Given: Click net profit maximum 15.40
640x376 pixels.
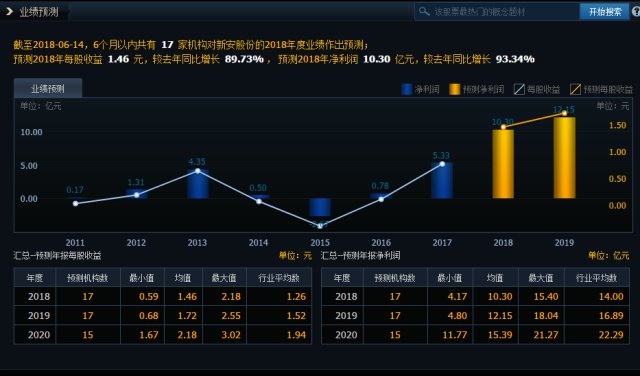Looking at the screenshot, I should 546,296.
